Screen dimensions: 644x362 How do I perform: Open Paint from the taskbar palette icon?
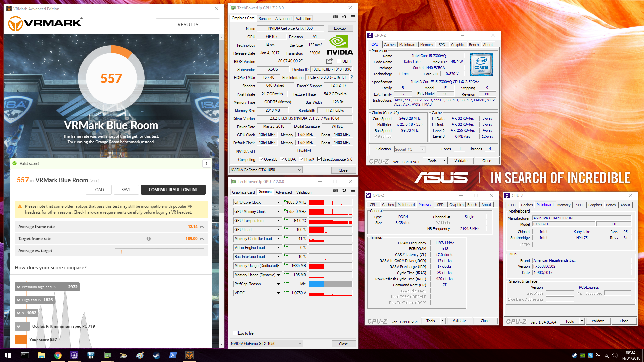click(140, 355)
